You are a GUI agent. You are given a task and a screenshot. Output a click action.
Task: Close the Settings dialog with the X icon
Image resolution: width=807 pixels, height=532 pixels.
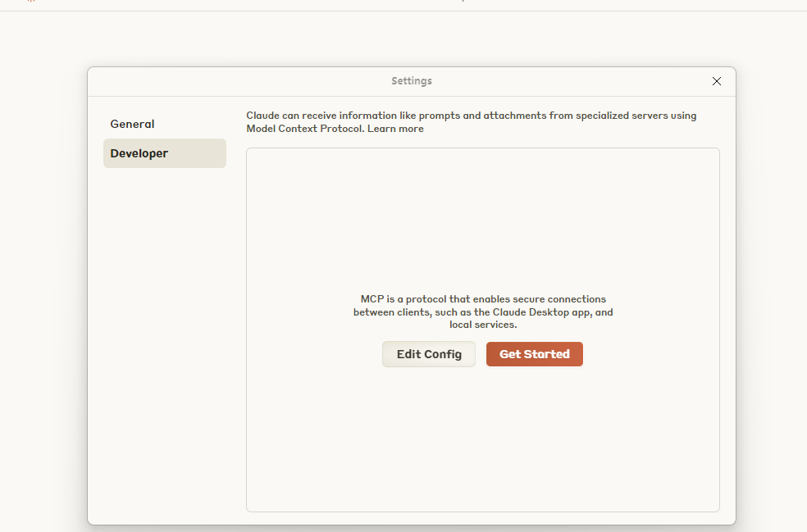pos(717,81)
